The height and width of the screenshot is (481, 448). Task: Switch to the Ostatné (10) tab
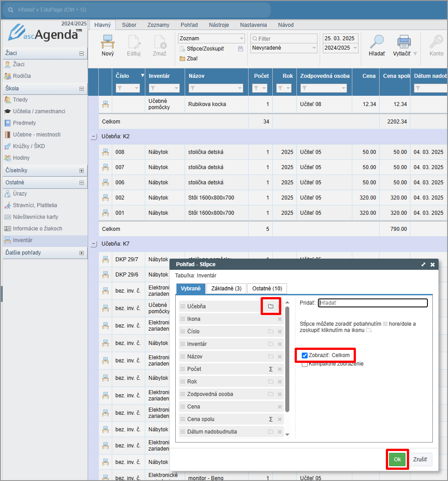267,289
